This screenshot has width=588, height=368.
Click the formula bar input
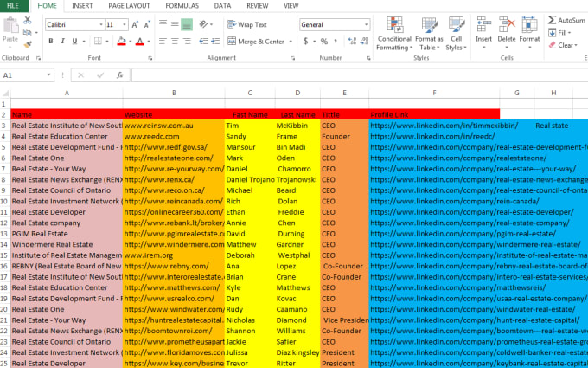(x=359, y=75)
